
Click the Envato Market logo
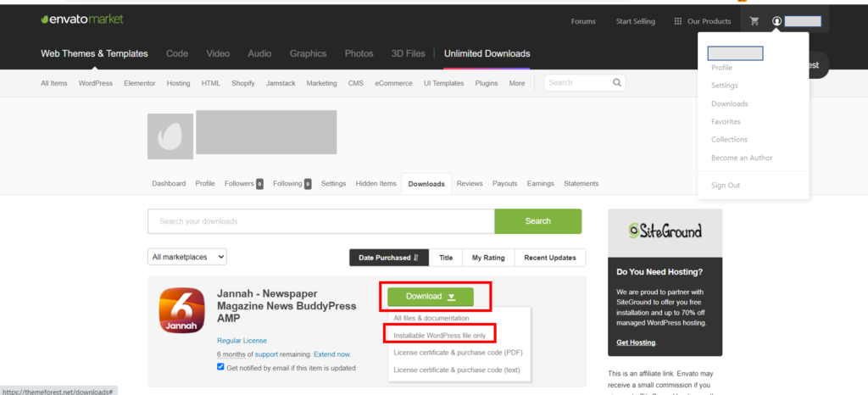point(82,19)
